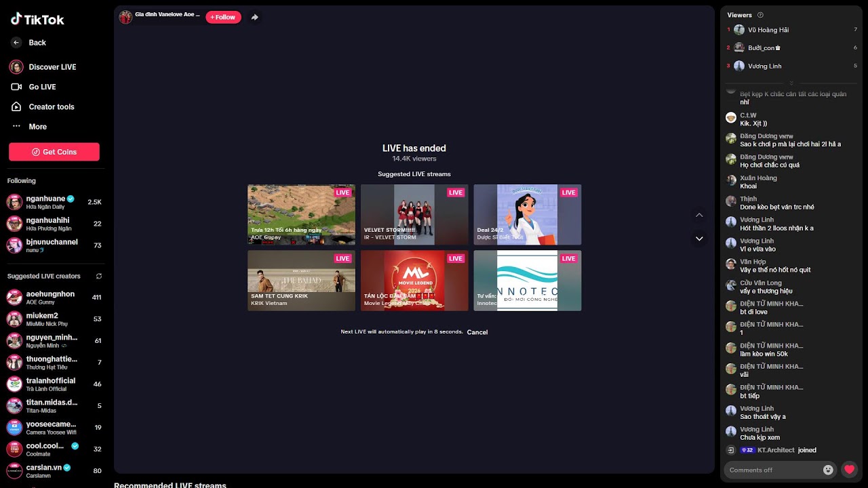Send a like with the heart button
This screenshot has height=488, width=868.
point(849,470)
